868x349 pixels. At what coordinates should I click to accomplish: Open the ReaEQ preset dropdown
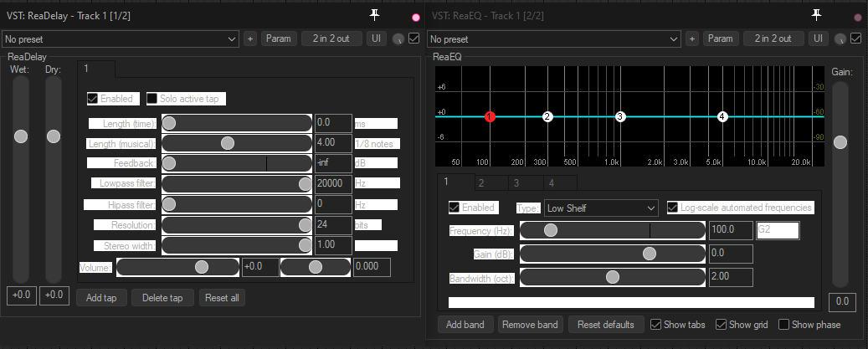coord(554,39)
